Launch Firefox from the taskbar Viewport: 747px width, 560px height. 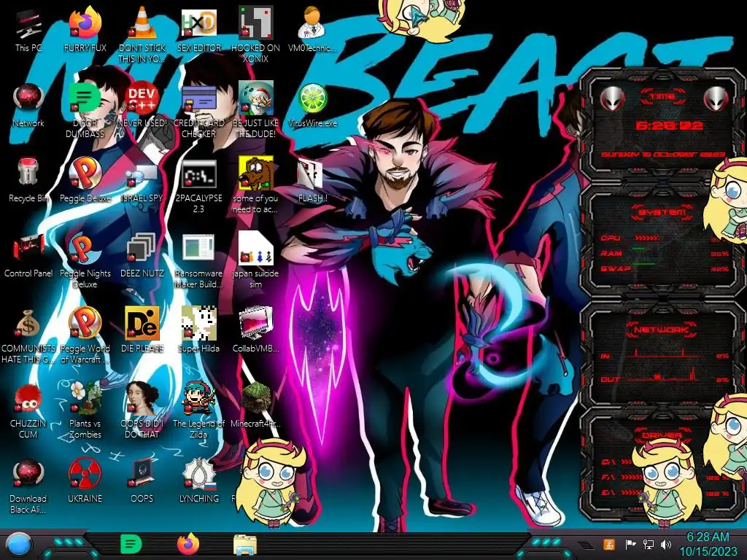(x=188, y=544)
